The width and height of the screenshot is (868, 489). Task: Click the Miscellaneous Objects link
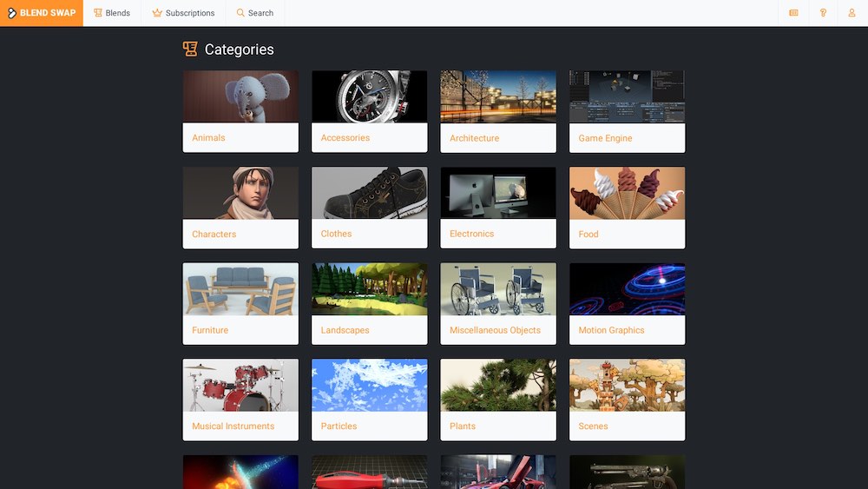495,330
